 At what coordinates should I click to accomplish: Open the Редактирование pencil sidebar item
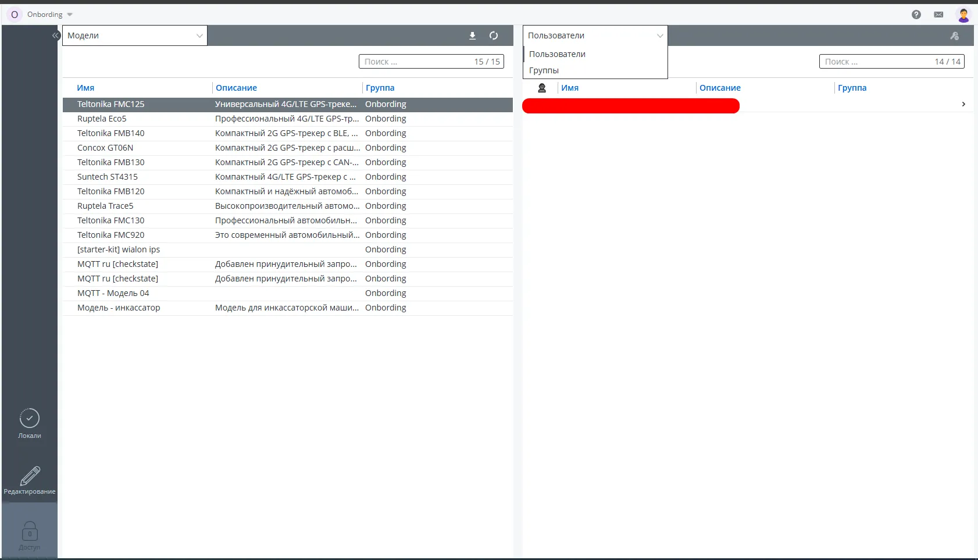(x=30, y=480)
